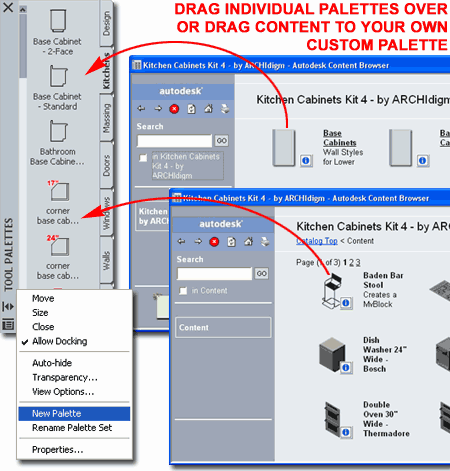
Task: Click the Back arrow in front browser
Action: 181,241
